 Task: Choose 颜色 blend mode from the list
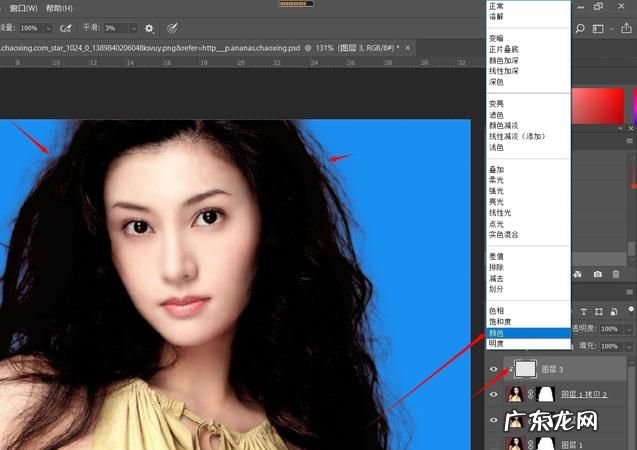(497, 331)
